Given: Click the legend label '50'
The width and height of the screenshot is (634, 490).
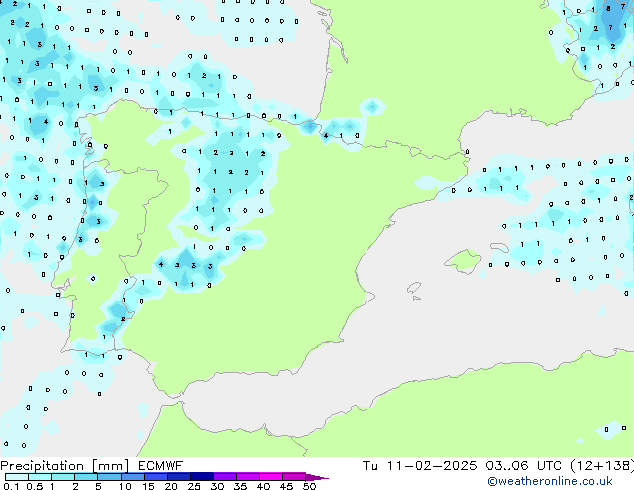Looking at the screenshot, I should point(309,486).
